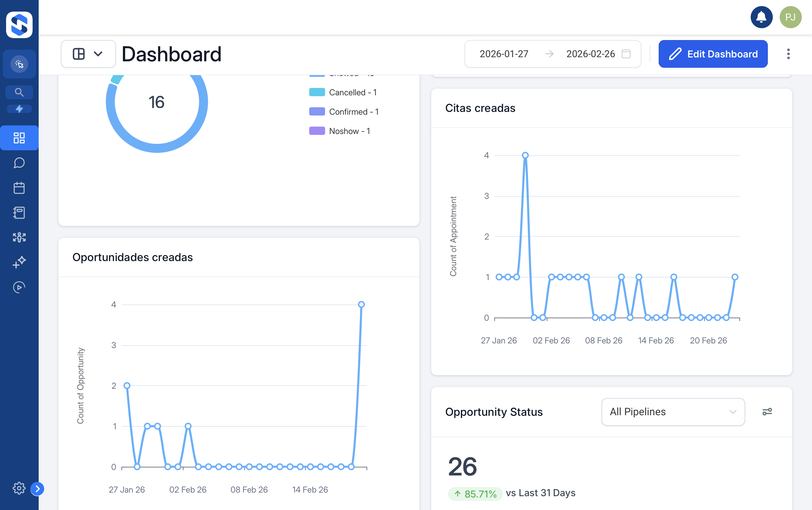Click the search icon in the sidebar

pos(19,92)
